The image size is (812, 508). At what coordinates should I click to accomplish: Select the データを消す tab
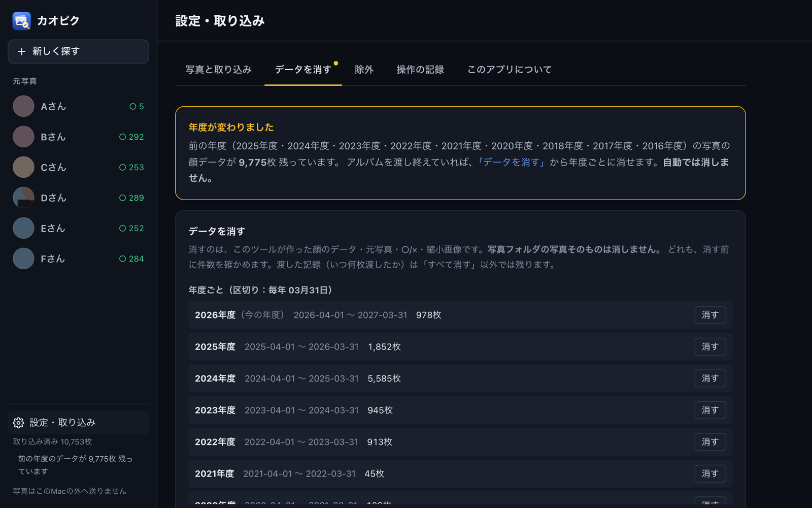(303, 70)
